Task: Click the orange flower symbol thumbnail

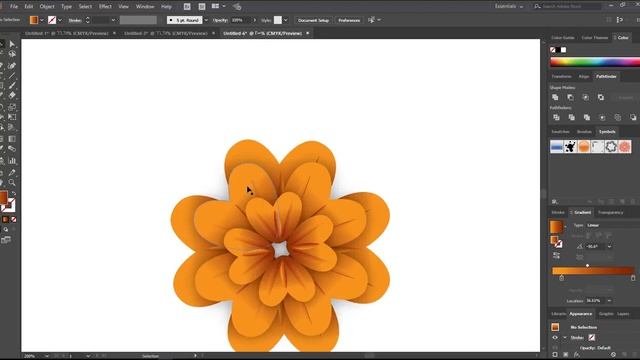Action: tap(624, 147)
